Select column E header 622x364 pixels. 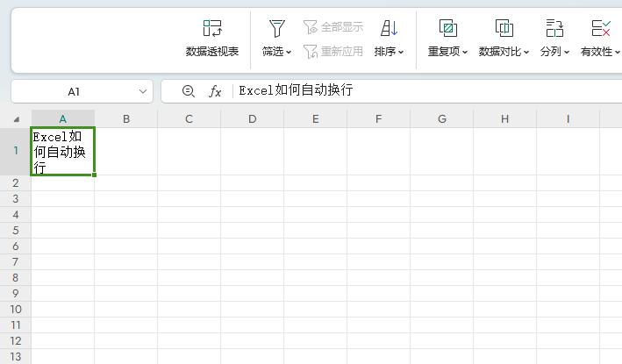coord(315,119)
